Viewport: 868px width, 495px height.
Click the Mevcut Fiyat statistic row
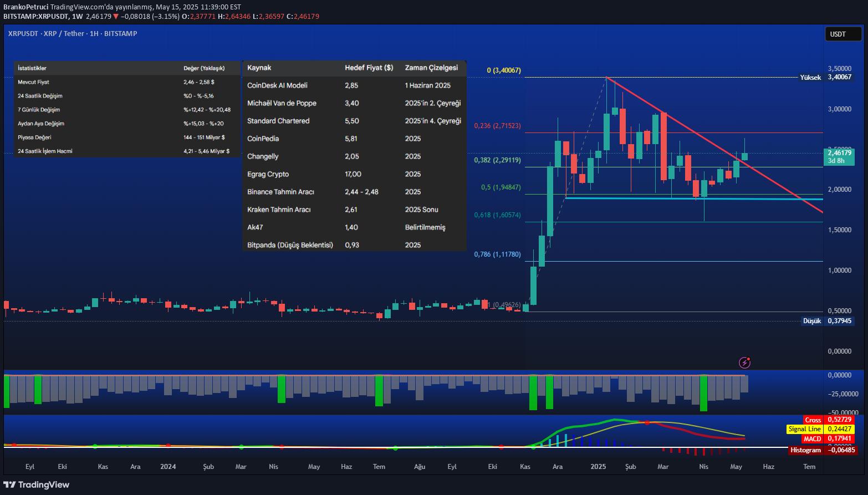point(127,82)
